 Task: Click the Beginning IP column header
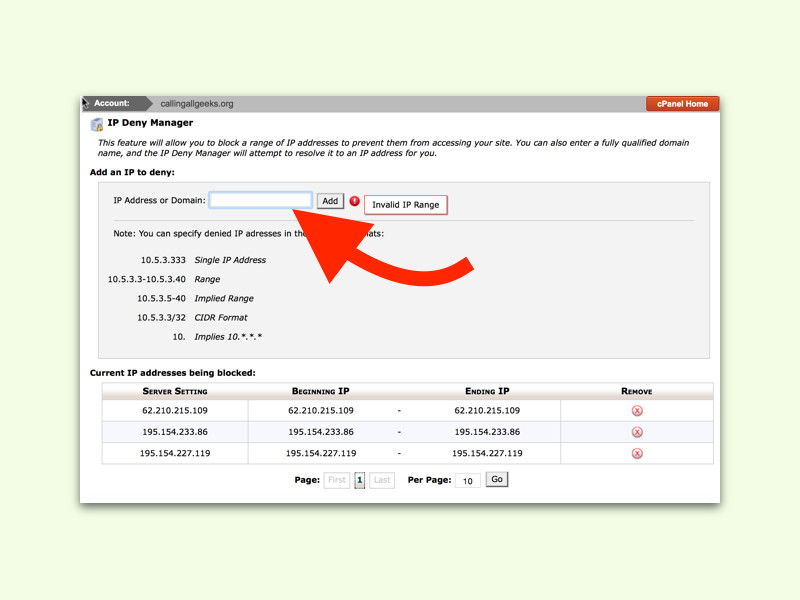tap(320, 391)
